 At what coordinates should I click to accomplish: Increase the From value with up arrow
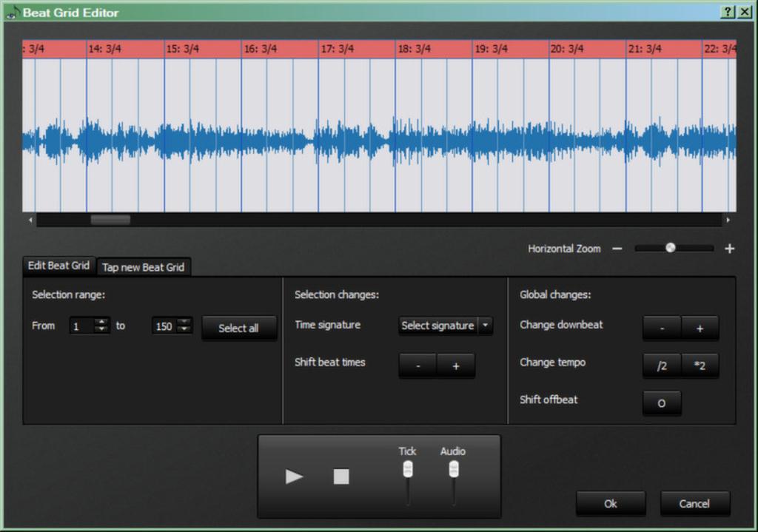102,322
